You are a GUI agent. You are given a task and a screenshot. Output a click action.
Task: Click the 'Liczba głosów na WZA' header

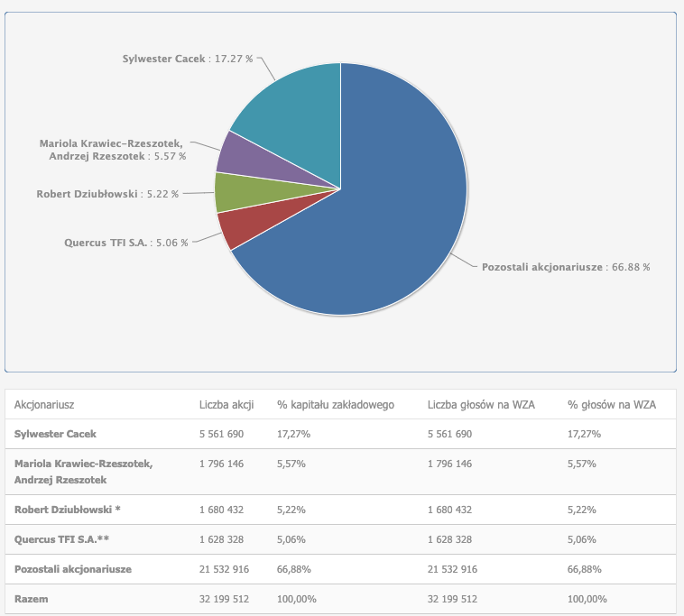481,405
